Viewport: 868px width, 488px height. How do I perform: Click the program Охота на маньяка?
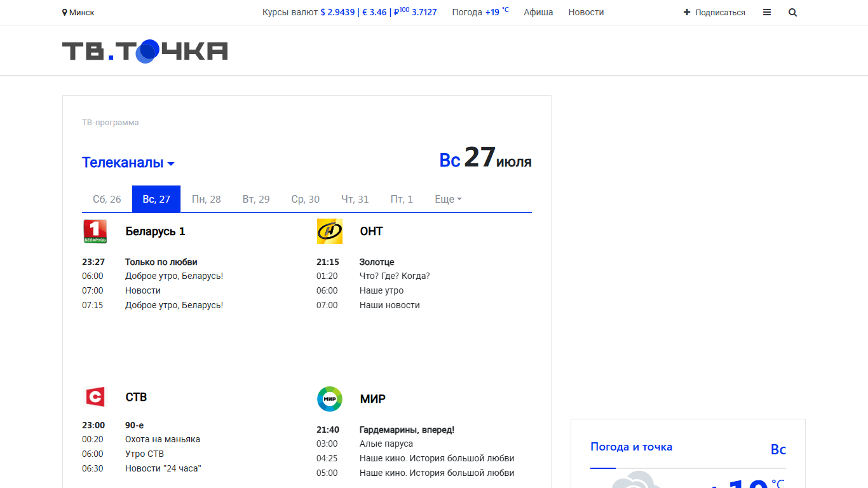(163, 440)
